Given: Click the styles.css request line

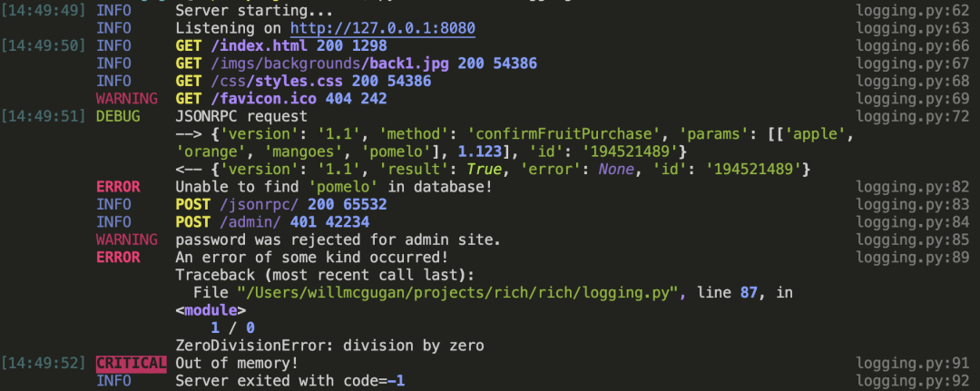Looking at the screenshot, I should pos(303,82).
